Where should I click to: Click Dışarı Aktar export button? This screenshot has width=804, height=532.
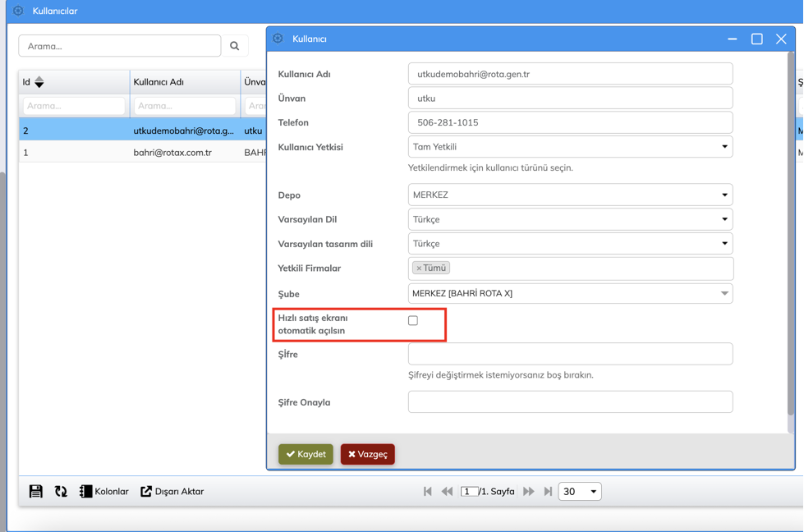pos(172,491)
